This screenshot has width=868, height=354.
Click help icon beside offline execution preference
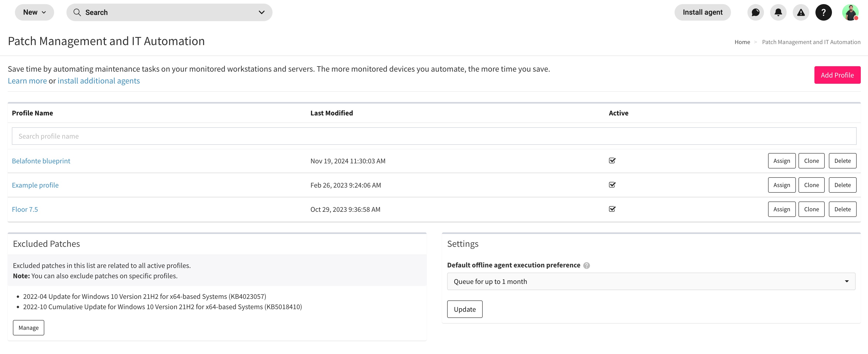[586, 265]
